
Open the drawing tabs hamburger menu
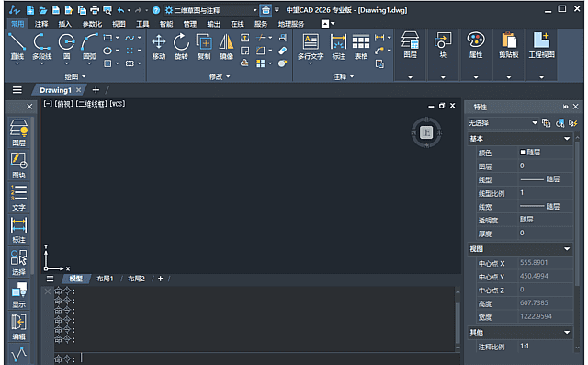tap(17, 90)
